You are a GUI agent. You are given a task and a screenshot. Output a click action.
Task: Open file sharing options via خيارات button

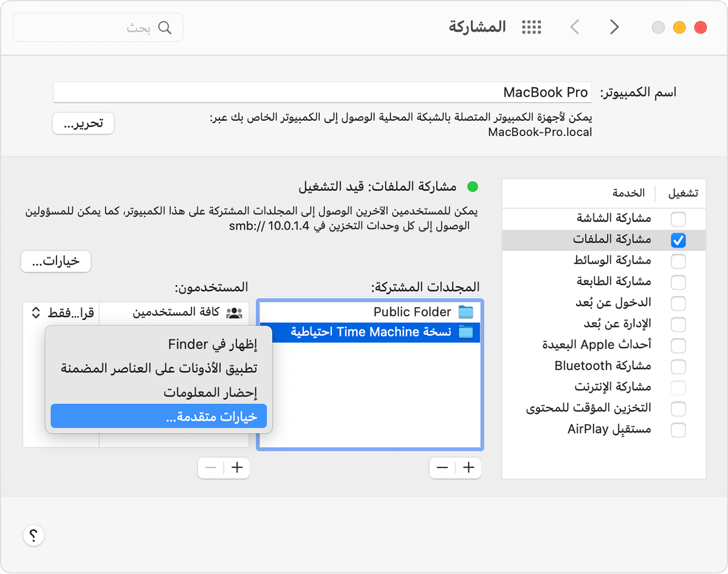pyautogui.click(x=55, y=261)
